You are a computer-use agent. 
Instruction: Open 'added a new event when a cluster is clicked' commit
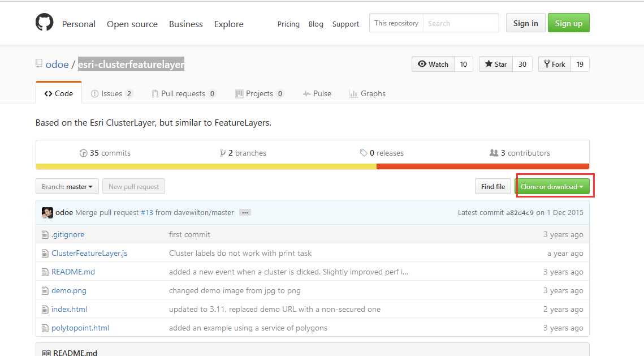[x=288, y=272]
